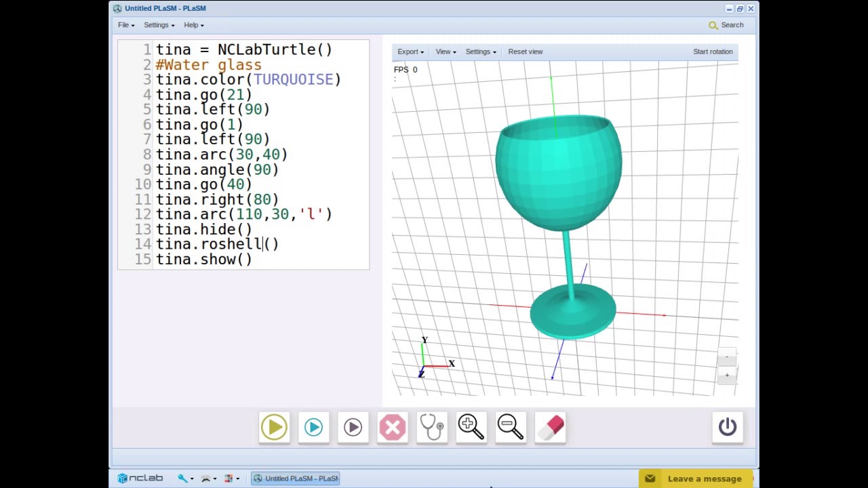
Task: Select Untitled PLaSM taskbar window button
Action: (x=295, y=479)
